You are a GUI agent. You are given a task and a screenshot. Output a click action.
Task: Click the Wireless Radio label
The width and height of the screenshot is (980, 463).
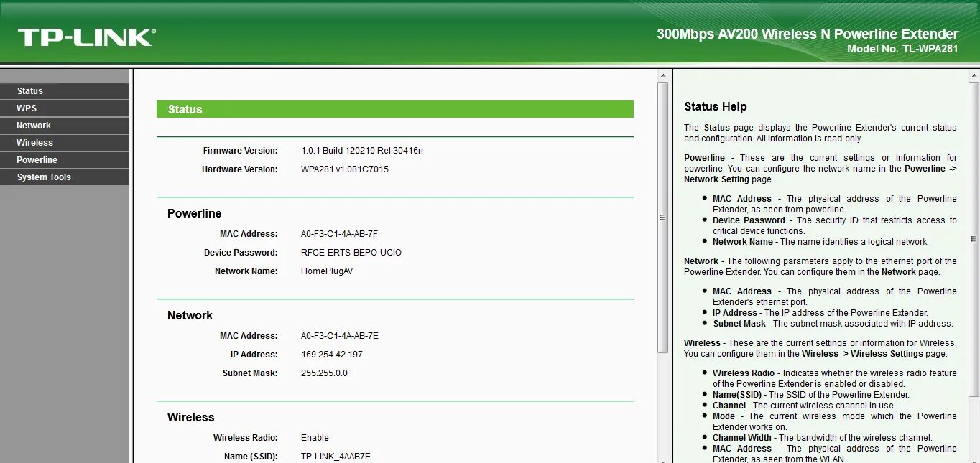tap(245, 438)
